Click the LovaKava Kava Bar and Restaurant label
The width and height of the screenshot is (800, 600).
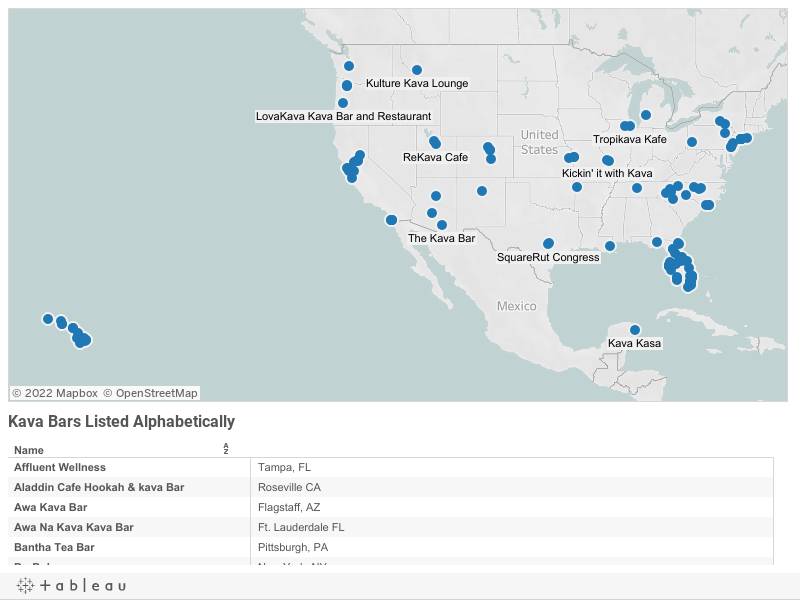[x=343, y=116]
